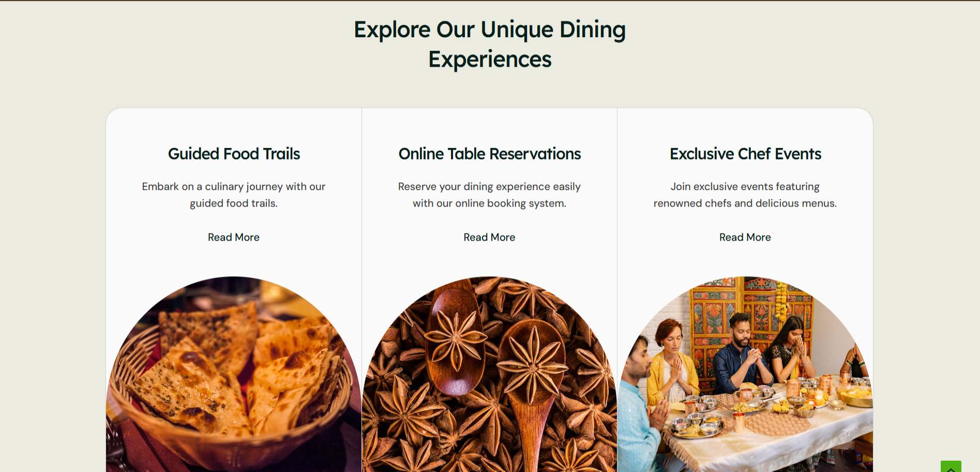Viewport: 980px width, 472px height.
Task: Click the word 'Experiences' in the main title
Action: point(490,59)
